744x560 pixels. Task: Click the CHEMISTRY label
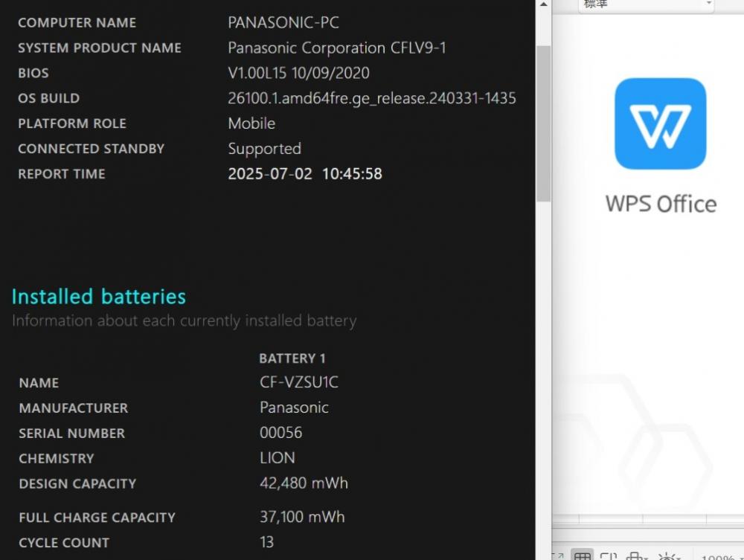(x=57, y=459)
